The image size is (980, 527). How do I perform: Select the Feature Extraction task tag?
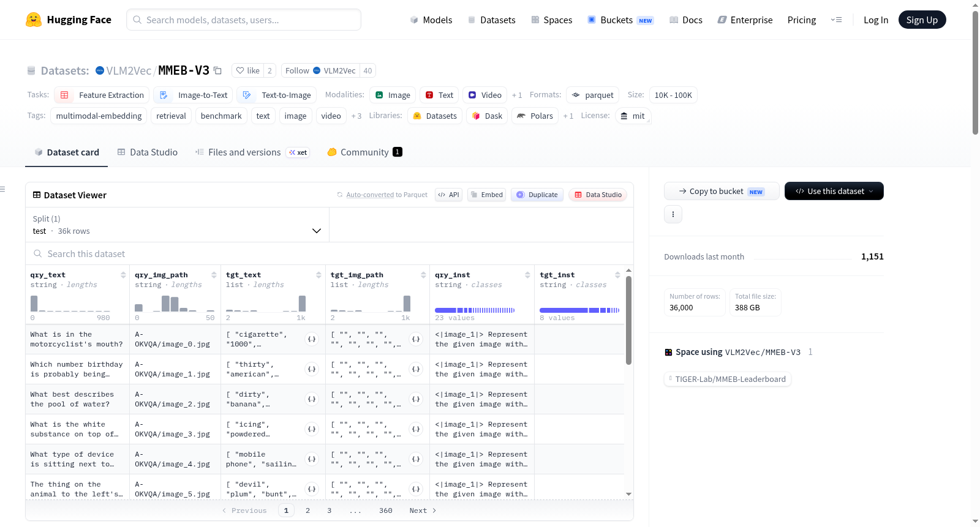[x=102, y=95]
